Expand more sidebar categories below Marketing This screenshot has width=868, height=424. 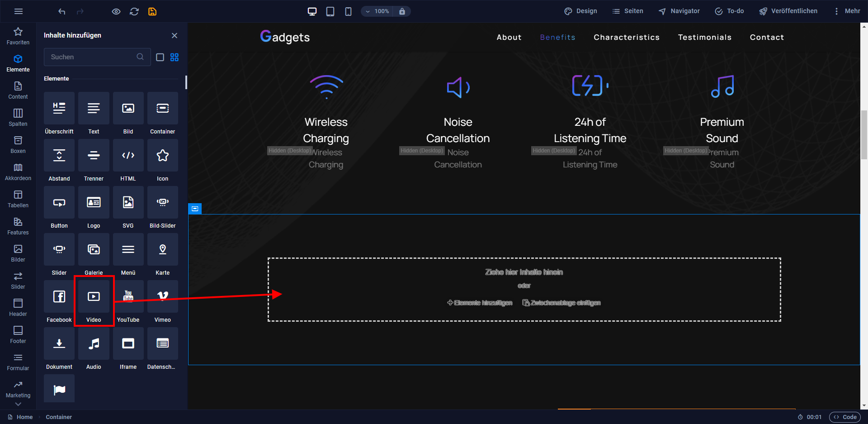pyautogui.click(x=18, y=404)
